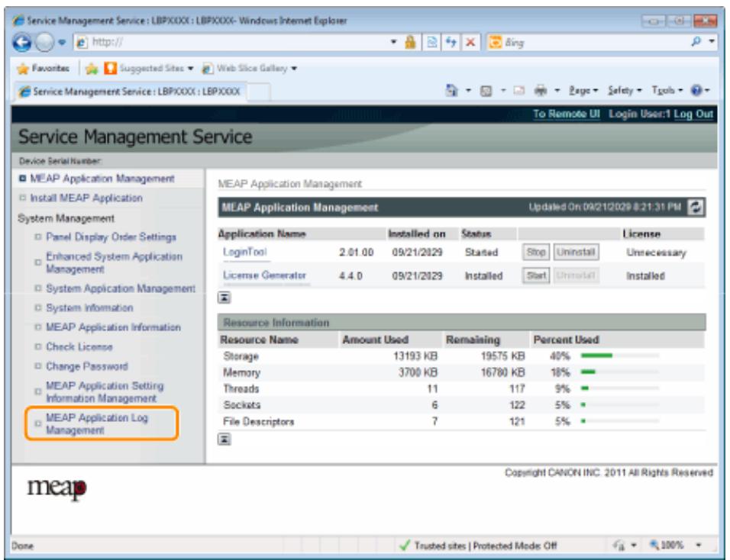Click the Home icon in command bar

(x=451, y=90)
